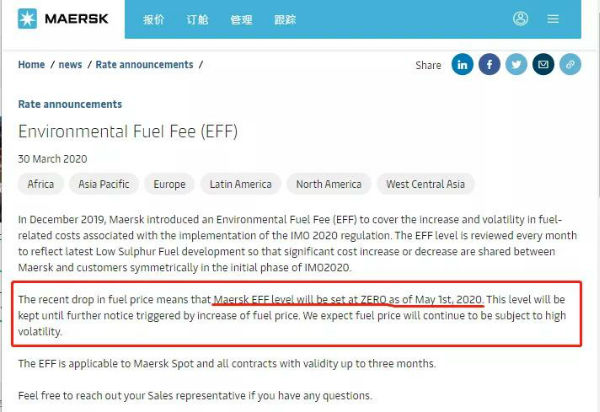Select the Africa region tag

(x=41, y=185)
